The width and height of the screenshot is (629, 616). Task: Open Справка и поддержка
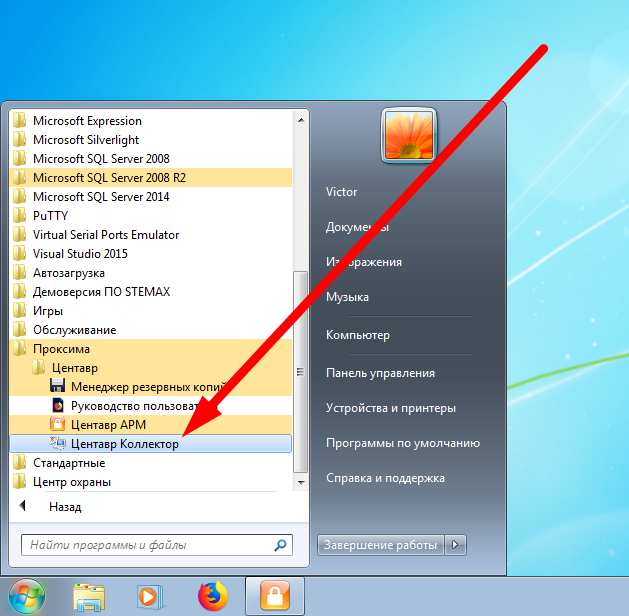pyautogui.click(x=385, y=478)
